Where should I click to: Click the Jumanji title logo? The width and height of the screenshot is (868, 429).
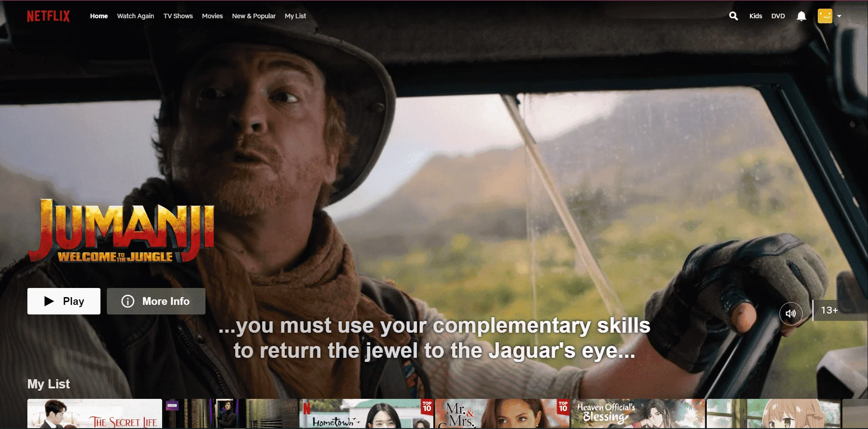[121, 231]
